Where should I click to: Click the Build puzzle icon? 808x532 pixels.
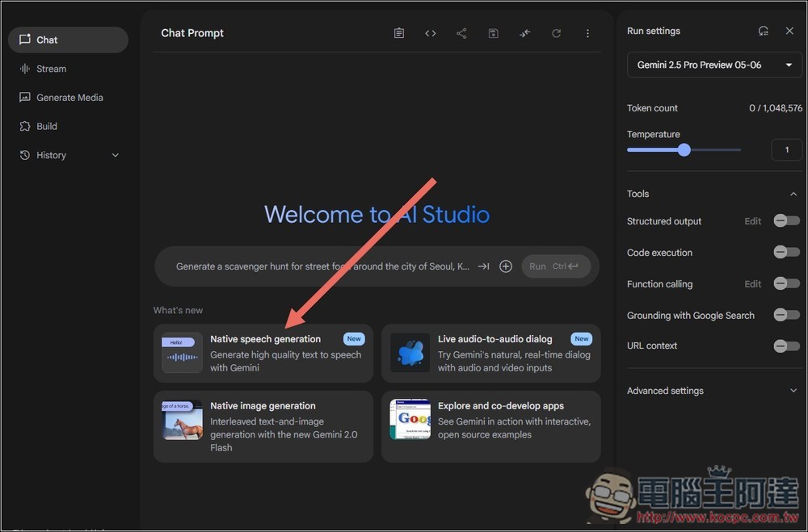[25, 126]
